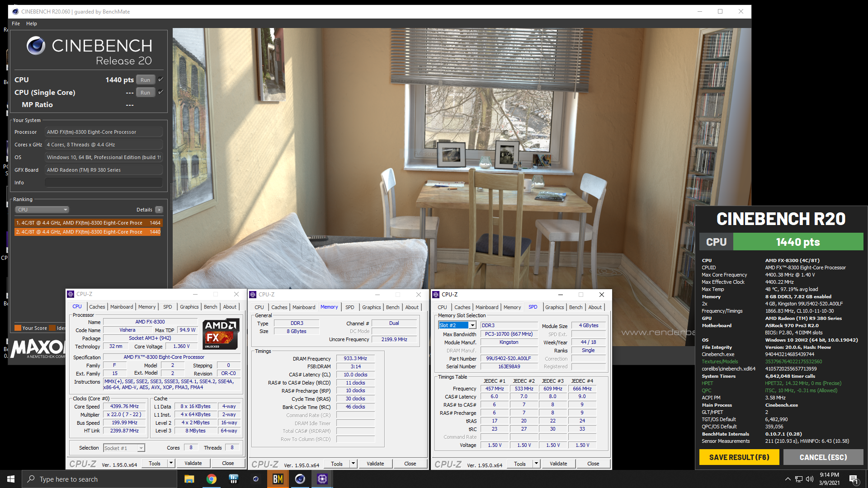The image size is (868, 488).
Task: Click the search magnifier icon in the taskbar
Action: [31, 479]
